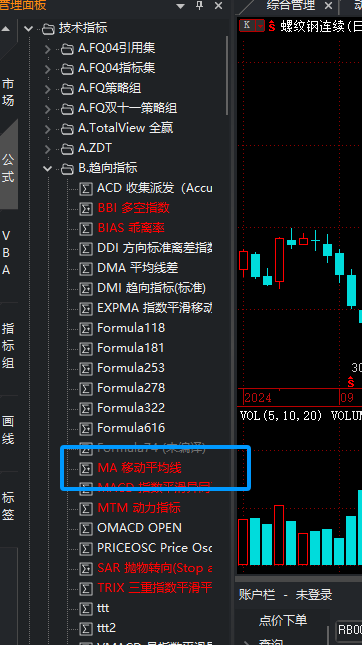
Task: Click the folder icon of 技术指标
Action: pos(48,29)
